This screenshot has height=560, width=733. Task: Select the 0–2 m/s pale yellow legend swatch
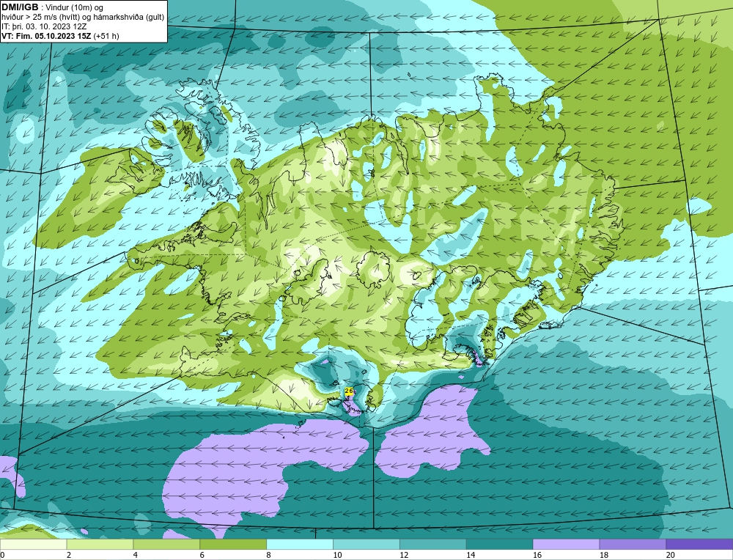coord(33,545)
